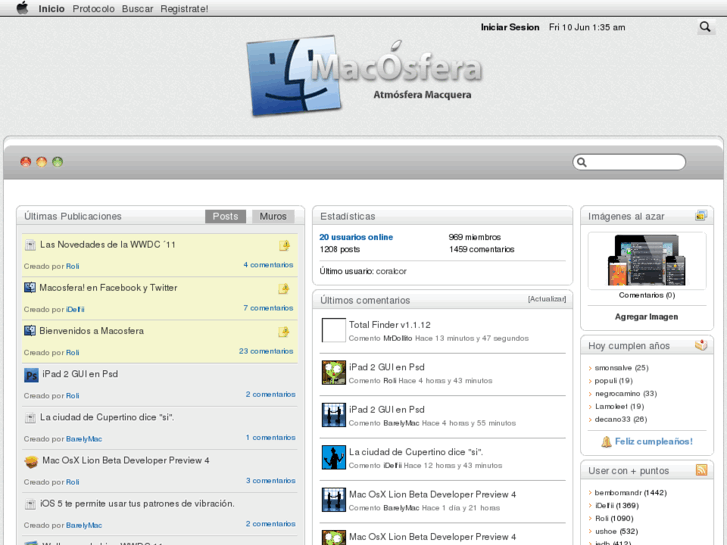Open the Buscar menu item
This screenshot has width=727, height=545.
[x=137, y=9]
